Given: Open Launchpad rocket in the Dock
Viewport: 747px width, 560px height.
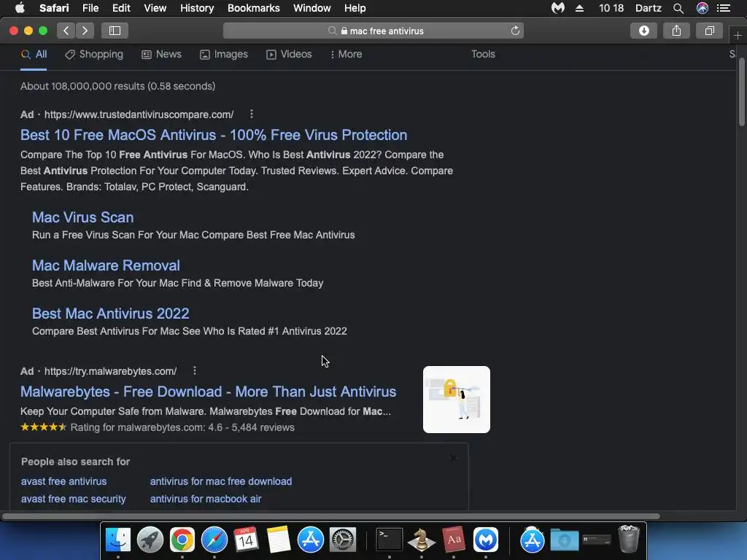Looking at the screenshot, I should (150, 540).
